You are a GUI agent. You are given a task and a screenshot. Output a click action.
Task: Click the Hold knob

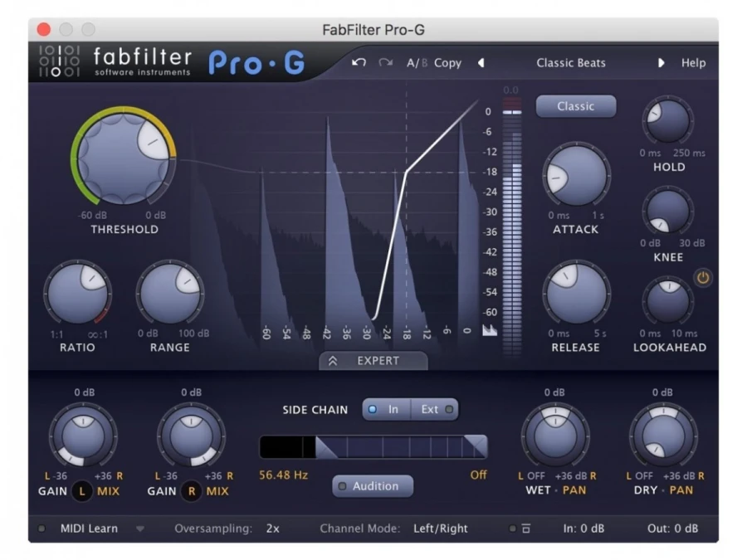668,120
